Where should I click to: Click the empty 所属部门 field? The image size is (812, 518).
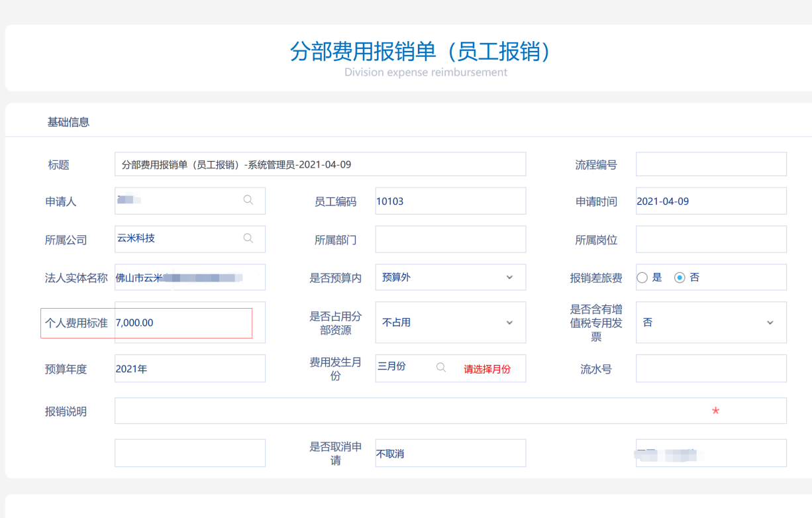coord(450,239)
